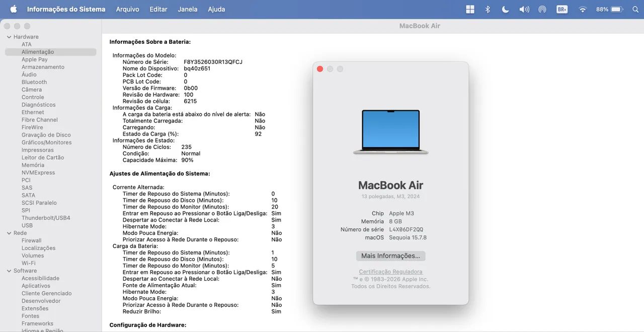Select Fibre Channel in the sidebar
Viewport: 644px width, 332px height.
40,120
